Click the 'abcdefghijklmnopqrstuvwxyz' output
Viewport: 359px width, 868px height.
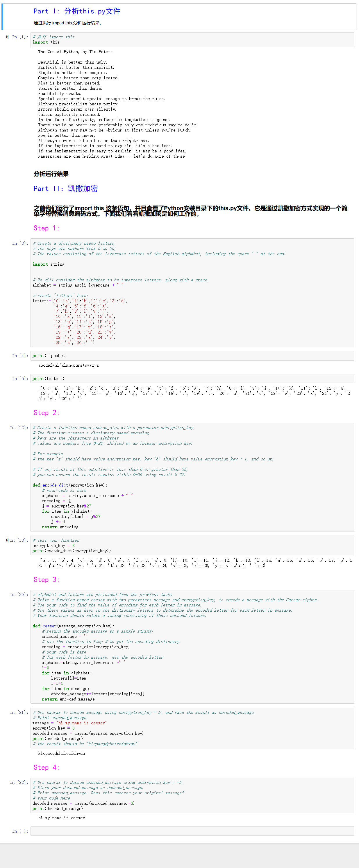69,365
